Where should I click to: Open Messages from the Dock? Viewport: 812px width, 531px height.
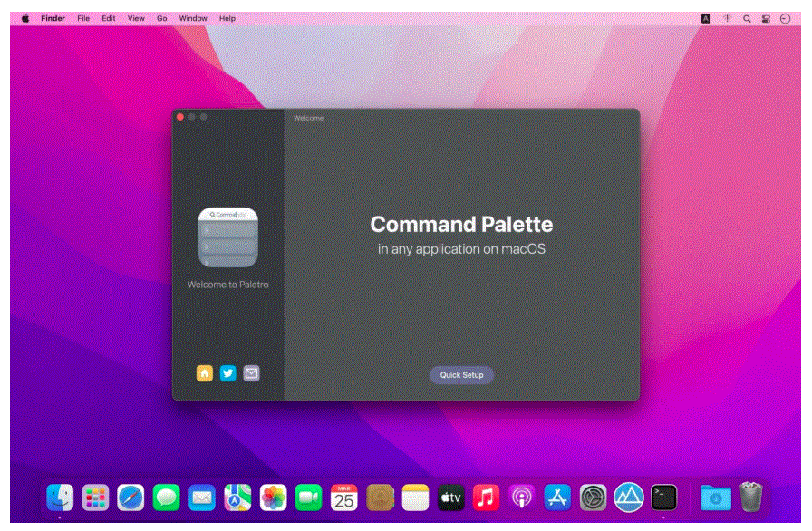pyautogui.click(x=166, y=497)
